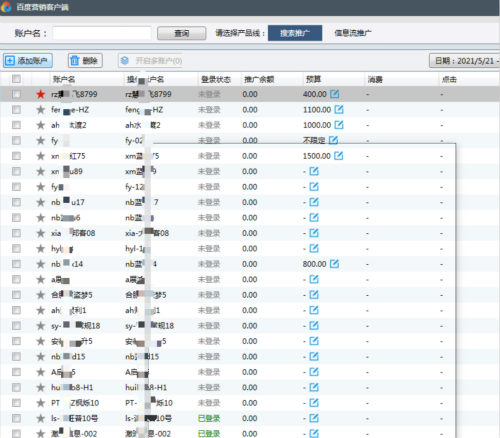
Task: Focus the 账户名 search input field
Action: [x=102, y=33]
